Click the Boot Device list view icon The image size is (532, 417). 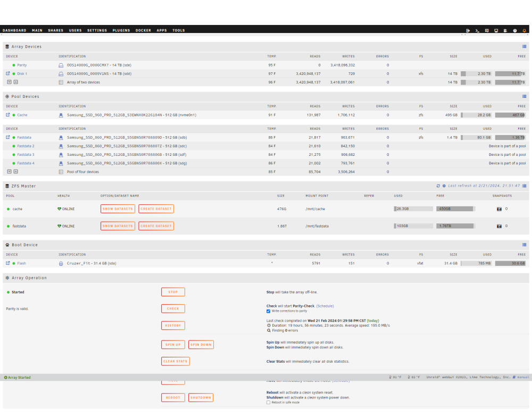pos(524,245)
